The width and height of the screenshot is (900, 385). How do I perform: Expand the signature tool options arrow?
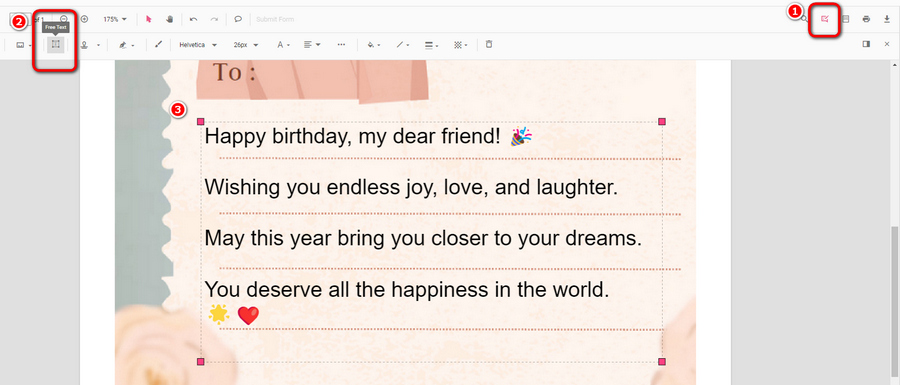click(x=133, y=45)
